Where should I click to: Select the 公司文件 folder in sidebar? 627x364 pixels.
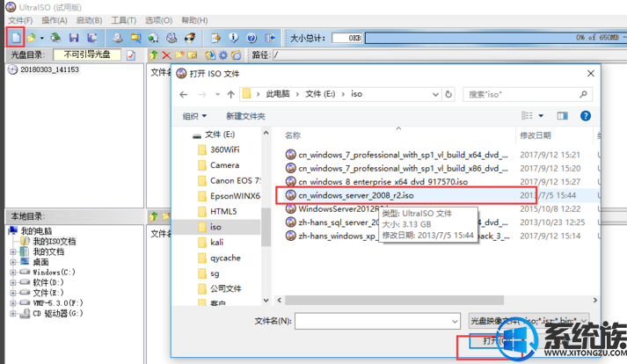click(x=226, y=288)
